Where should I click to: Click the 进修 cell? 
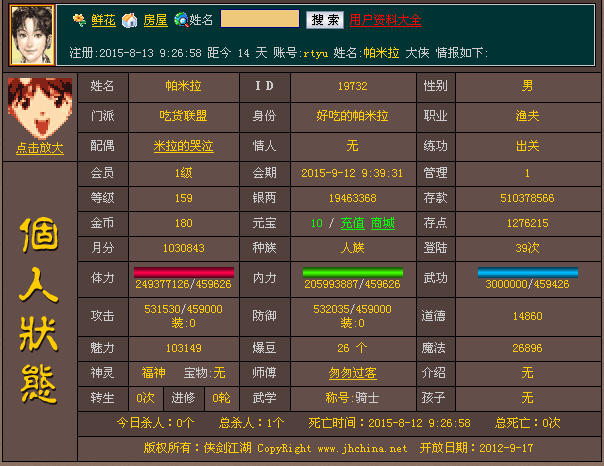click(x=183, y=398)
